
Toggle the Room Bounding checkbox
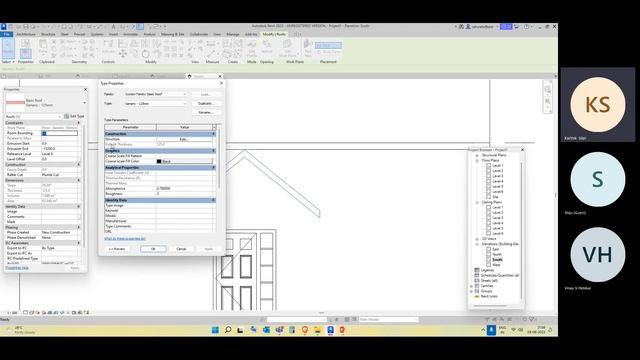44,133
